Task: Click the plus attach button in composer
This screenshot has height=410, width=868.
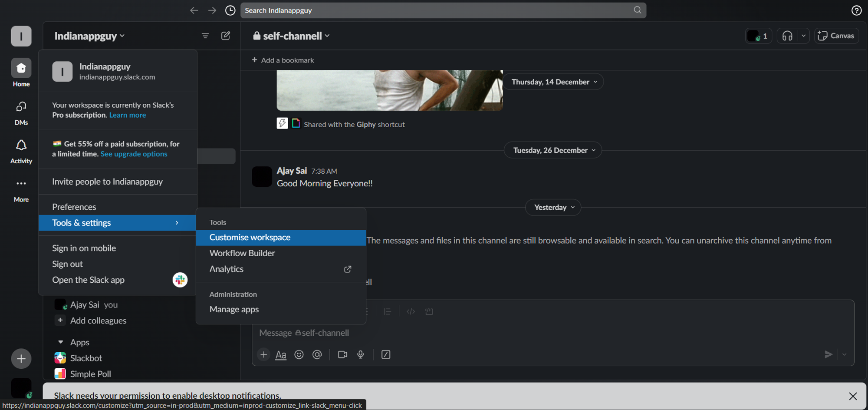Action: 263,354
